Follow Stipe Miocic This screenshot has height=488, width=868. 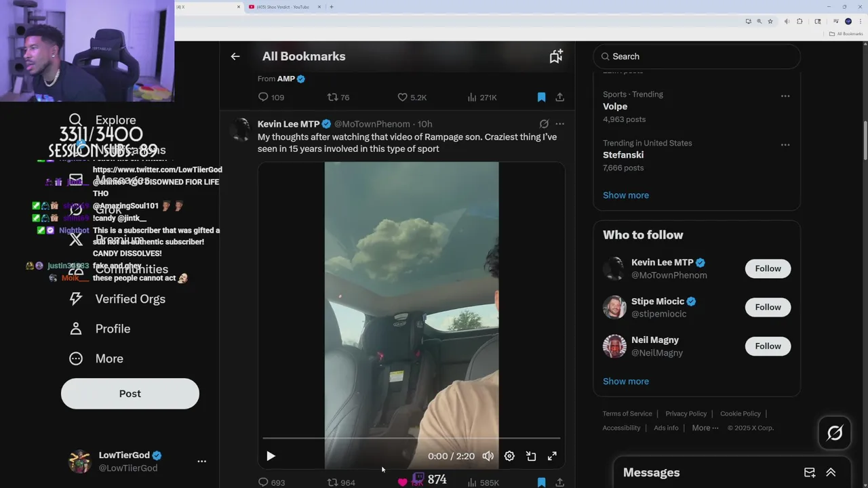coord(768,307)
